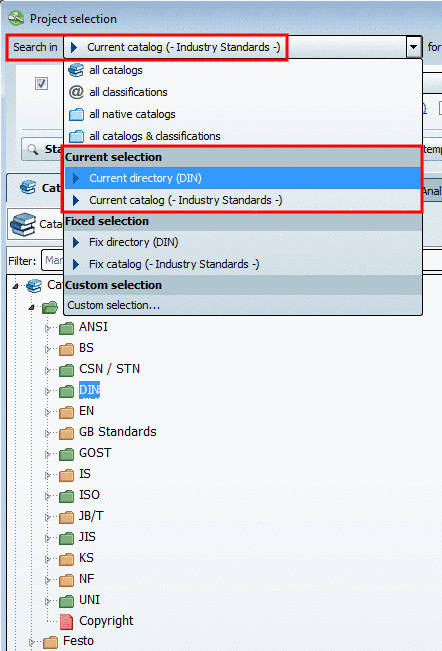This screenshot has width=442, height=651.
Task: Click the green UNI folder icon
Action: click(66, 601)
